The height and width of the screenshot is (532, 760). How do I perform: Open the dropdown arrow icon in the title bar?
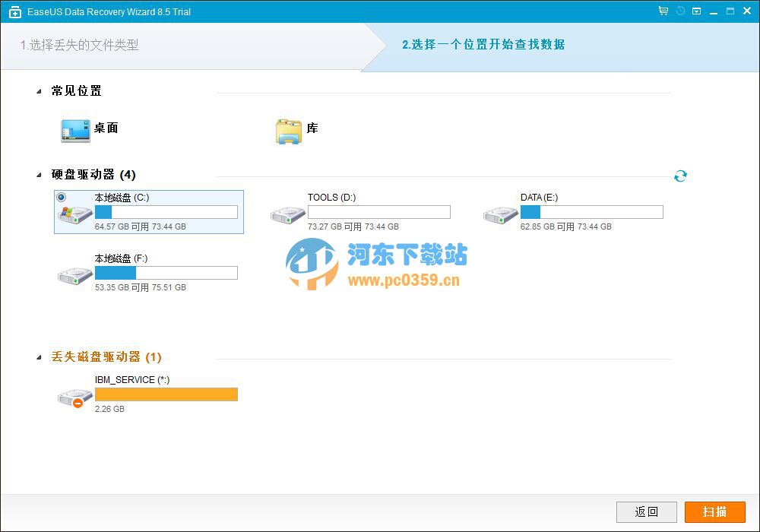pos(696,11)
